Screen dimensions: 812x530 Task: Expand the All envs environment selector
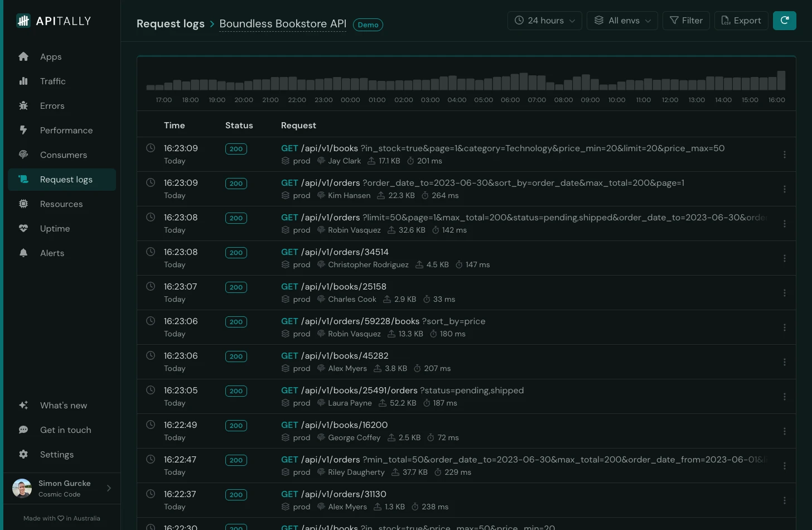(622, 20)
